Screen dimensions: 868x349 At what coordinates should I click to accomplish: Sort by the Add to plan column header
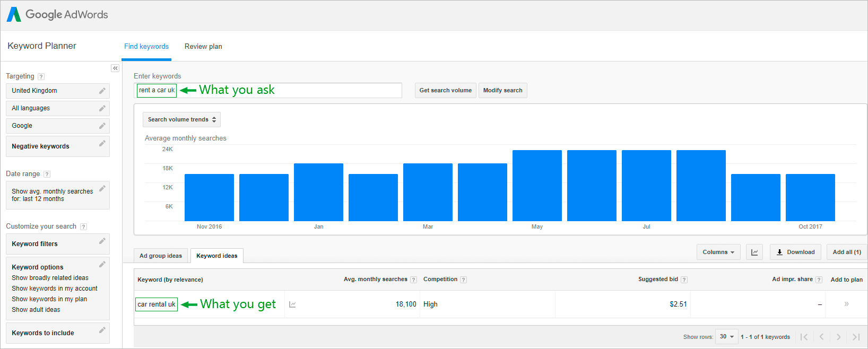846,280
